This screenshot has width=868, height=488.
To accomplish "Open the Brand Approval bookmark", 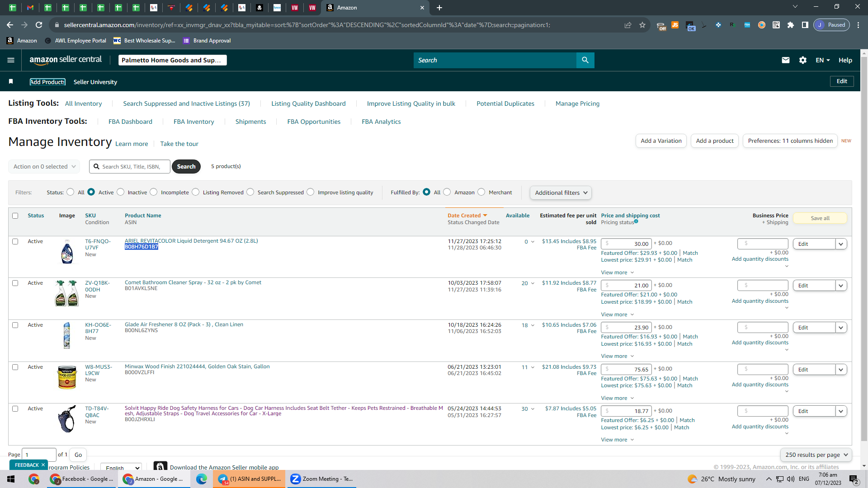I will [207, 41].
